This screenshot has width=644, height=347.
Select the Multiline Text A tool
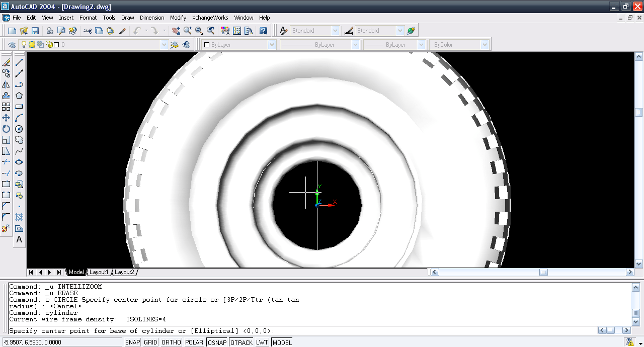[x=19, y=239]
